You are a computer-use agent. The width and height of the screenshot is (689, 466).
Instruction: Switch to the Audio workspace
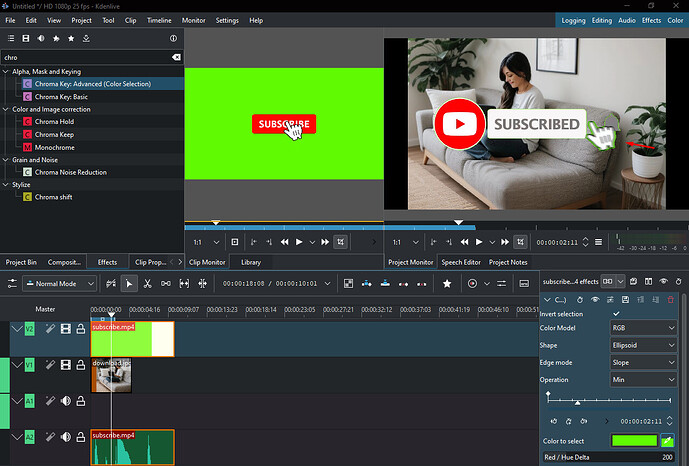[x=627, y=20]
